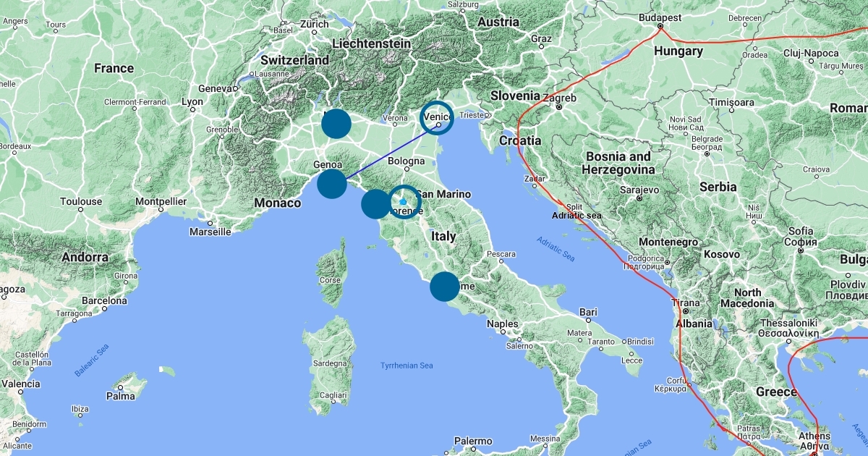
Task: Click the 'Lyon' city label
Action: point(192,102)
